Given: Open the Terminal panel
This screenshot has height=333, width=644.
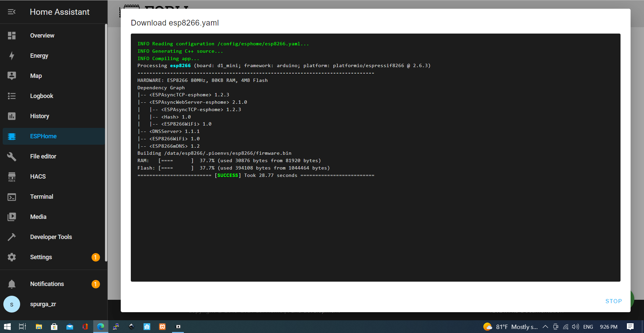Looking at the screenshot, I should click(x=54, y=197).
